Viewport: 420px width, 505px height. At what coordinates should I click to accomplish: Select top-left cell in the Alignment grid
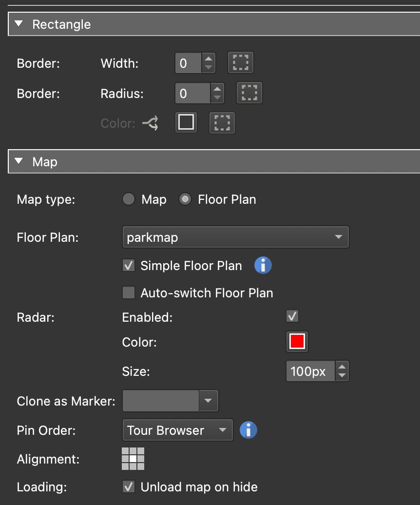(x=126, y=450)
